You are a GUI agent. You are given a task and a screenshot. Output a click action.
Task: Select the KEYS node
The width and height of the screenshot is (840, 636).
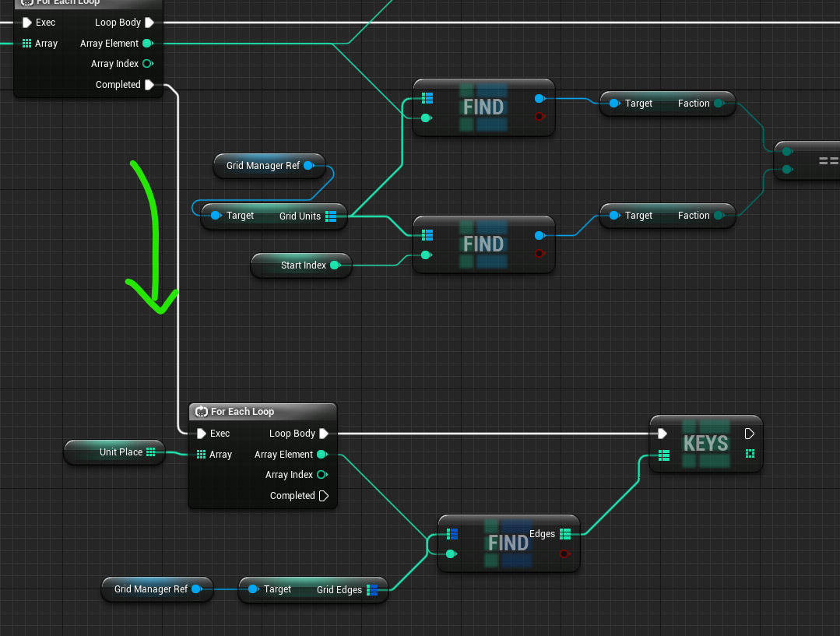705,444
